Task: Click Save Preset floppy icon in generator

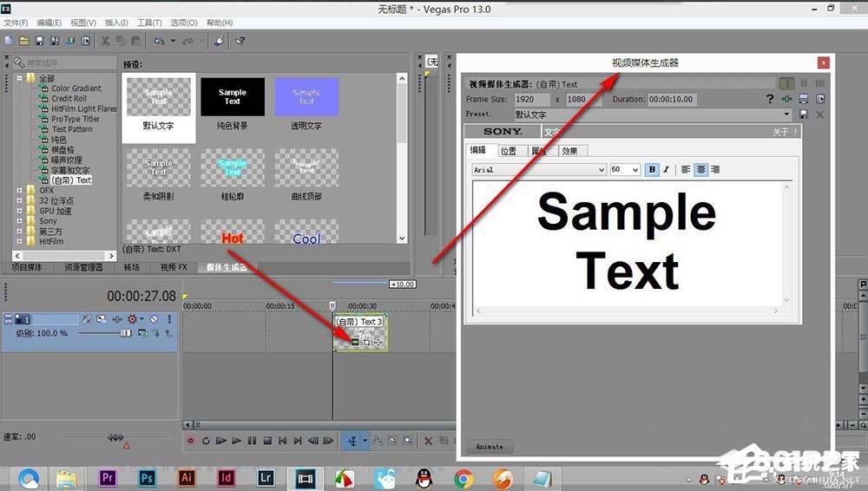Action: (803, 114)
